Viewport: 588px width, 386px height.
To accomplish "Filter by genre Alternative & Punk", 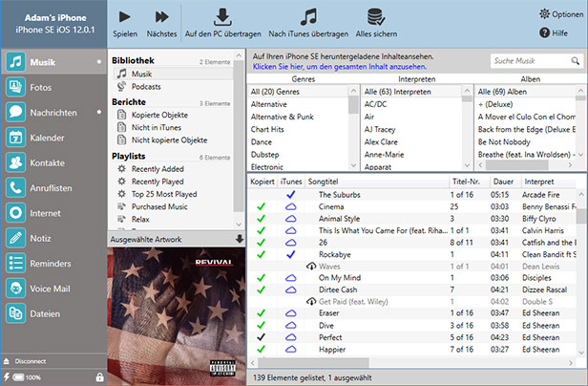I will click(298, 117).
